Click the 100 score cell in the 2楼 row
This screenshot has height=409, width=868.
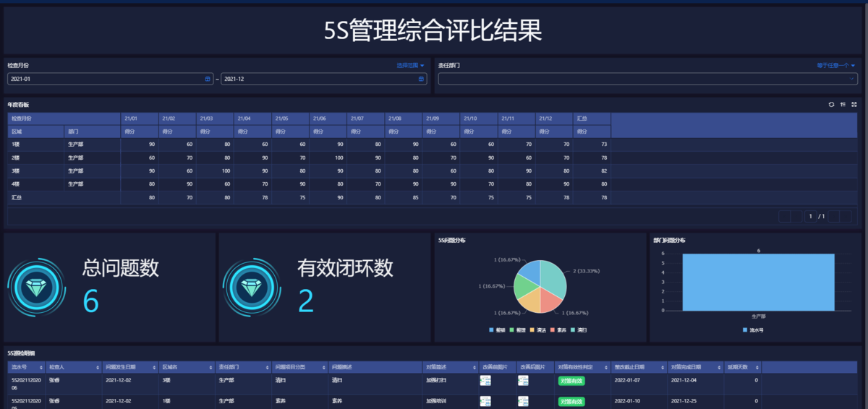pos(328,158)
